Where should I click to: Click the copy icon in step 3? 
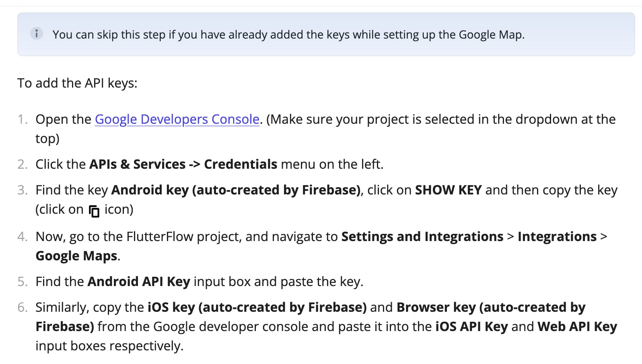point(94,211)
